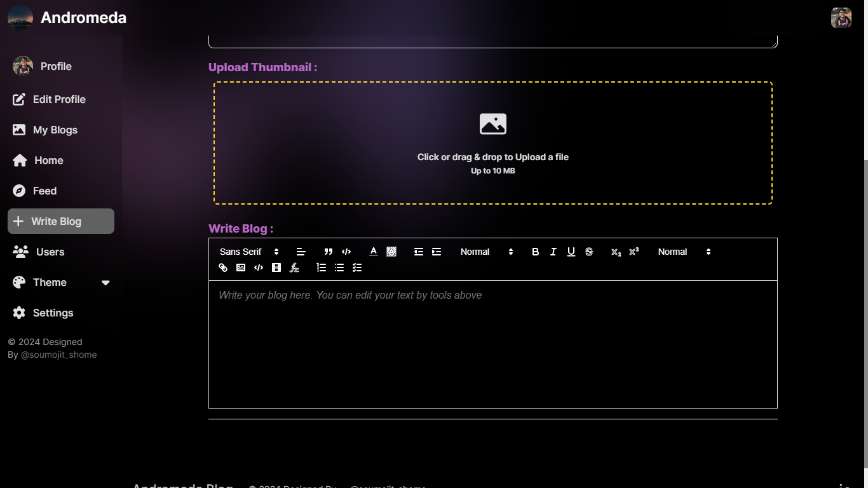Screen dimensions: 868x488
Task: Click the Feed compass icon
Action: [20, 191]
